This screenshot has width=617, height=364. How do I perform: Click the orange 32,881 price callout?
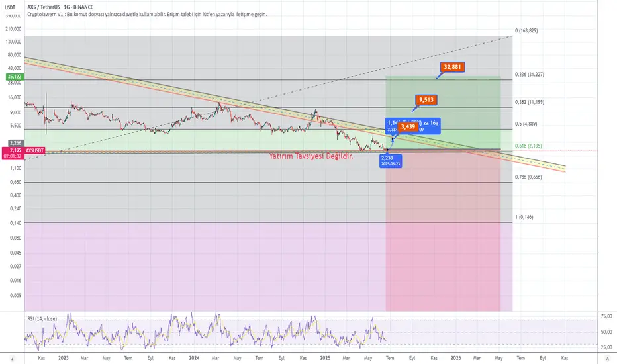click(x=453, y=67)
